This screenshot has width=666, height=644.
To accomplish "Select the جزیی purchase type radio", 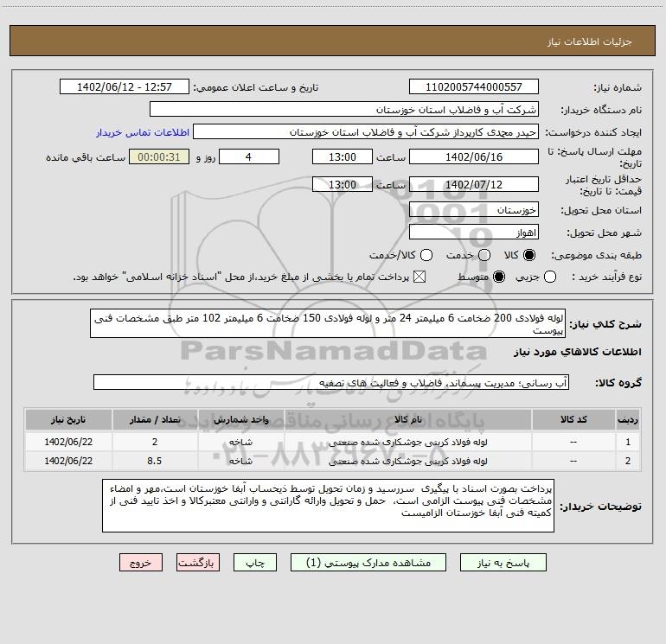I will [550, 277].
